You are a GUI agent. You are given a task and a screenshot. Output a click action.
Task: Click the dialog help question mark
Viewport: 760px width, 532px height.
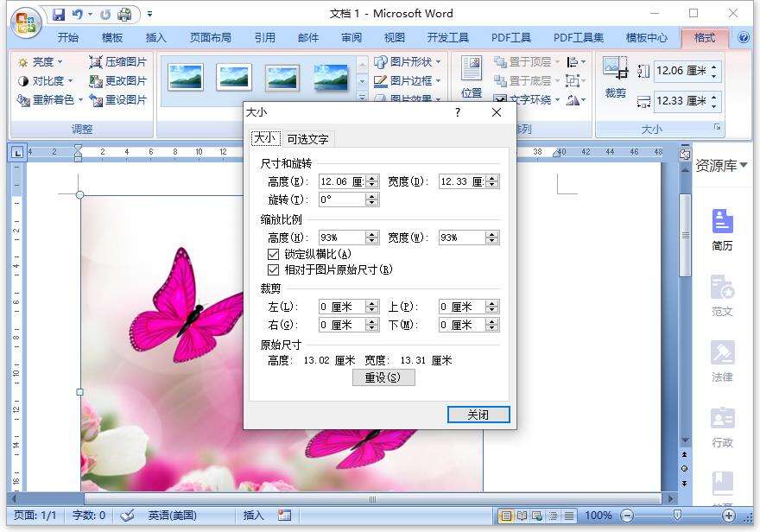(x=458, y=112)
